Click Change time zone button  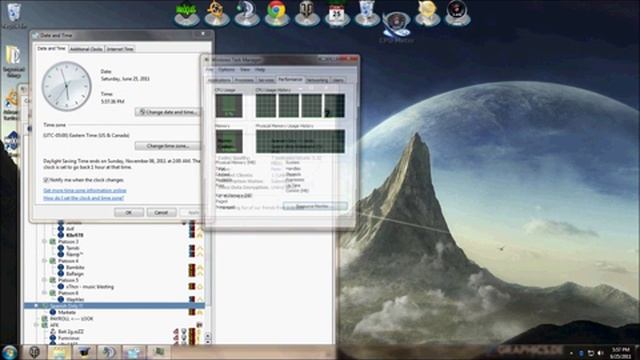point(167,146)
